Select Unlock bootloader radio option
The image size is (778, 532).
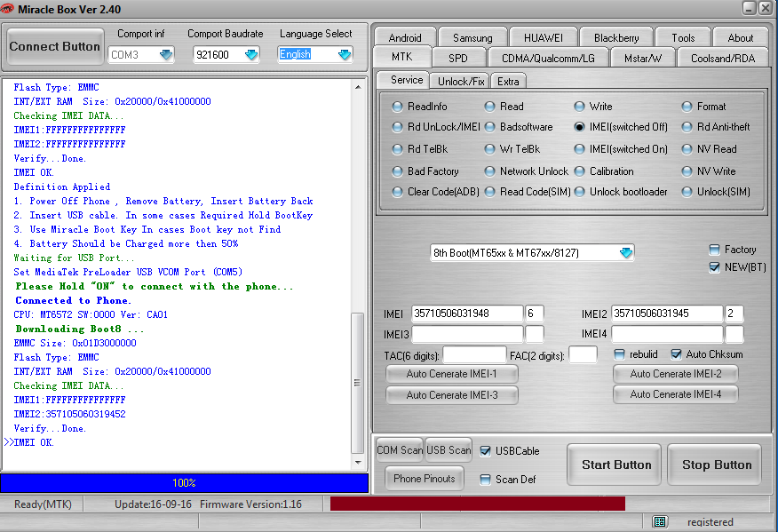(579, 192)
